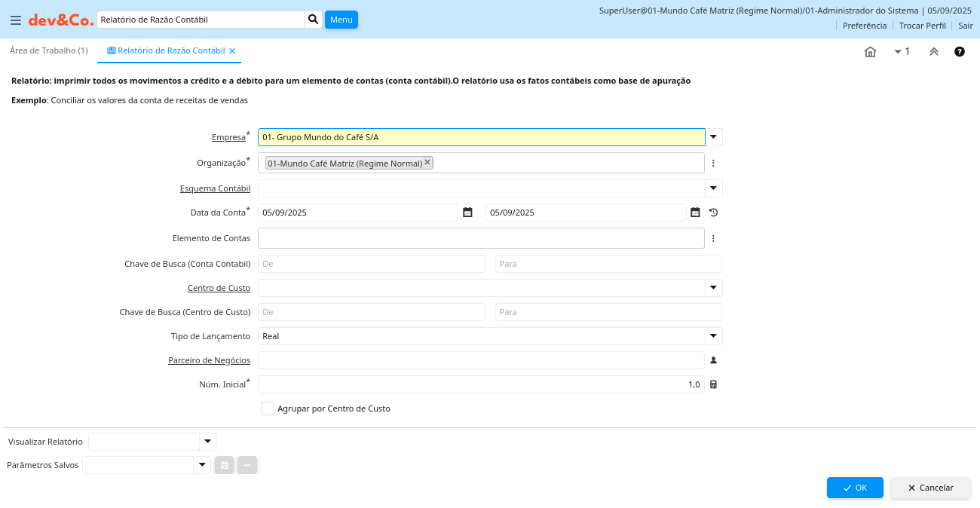Open calendar for start Data da Conta
Image resolution: width=980 pixels, height=508 pixels.
click(467, 213)
